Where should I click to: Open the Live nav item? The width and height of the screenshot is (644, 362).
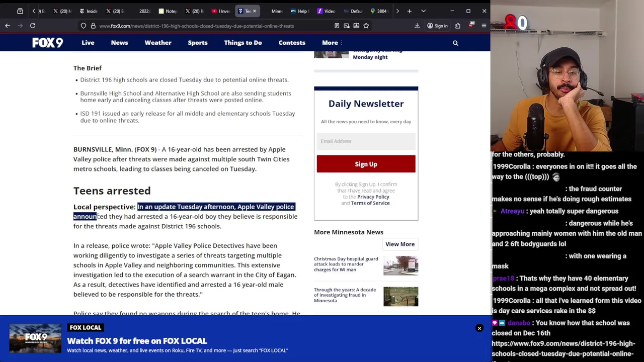click(x=88, y=43)
